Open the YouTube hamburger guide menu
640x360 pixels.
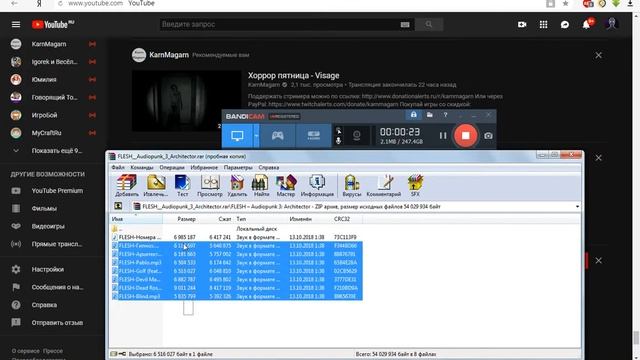tap(16, 24)
